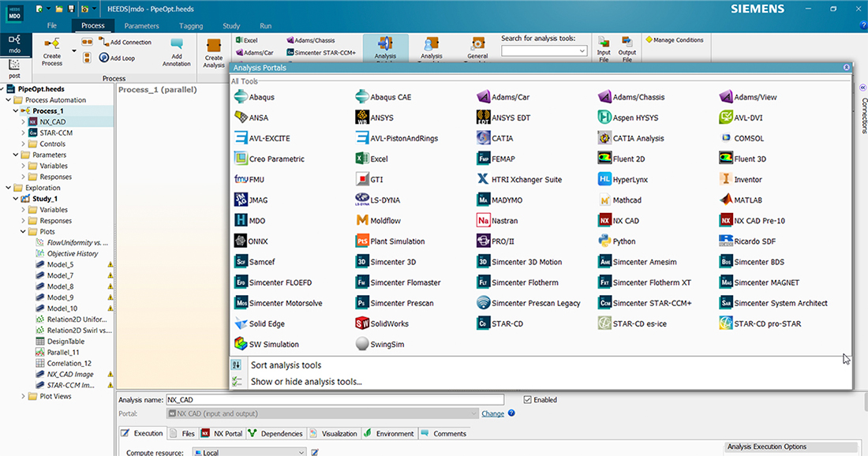This screenshot has width=868, height=456.
Task: Choose the LS-DYNA portal
Action: pos(377,200)
